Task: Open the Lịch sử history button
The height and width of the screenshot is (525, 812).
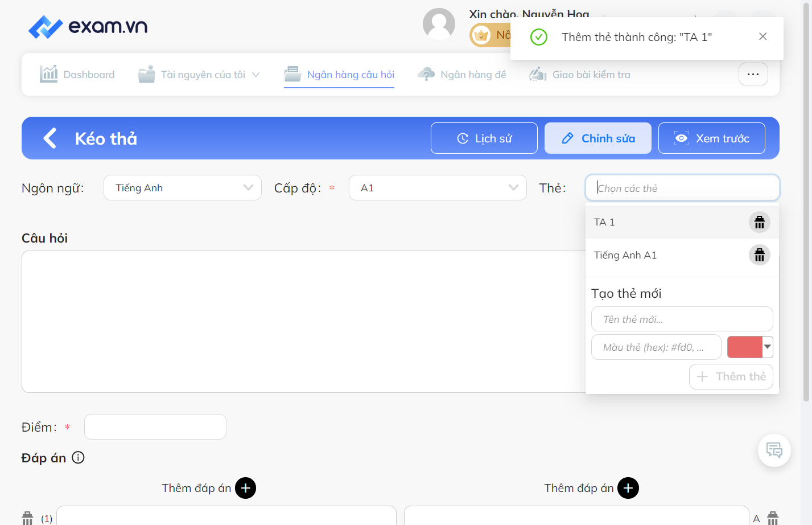Action: point(484,138)
